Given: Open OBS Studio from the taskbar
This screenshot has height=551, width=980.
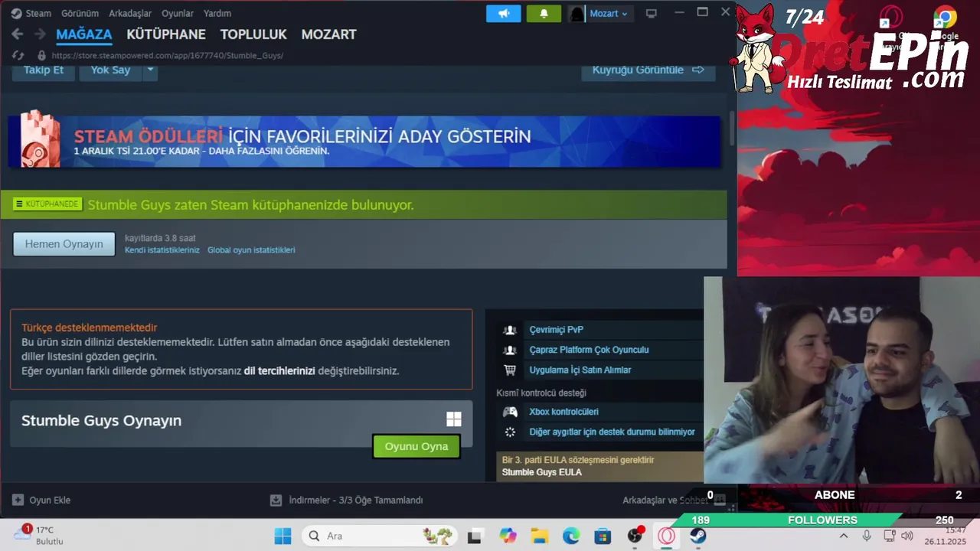Looking at the screenshot, I should tap(635, 536).
